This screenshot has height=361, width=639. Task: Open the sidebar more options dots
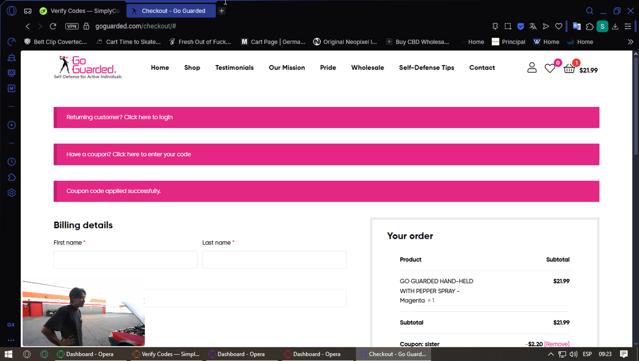(11, 340)
